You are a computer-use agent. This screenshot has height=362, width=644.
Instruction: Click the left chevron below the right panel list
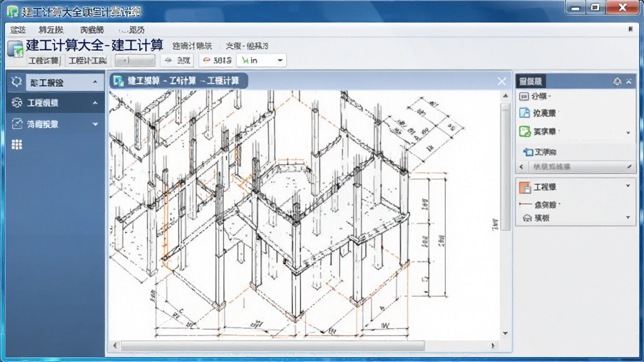tap(521, 167)
